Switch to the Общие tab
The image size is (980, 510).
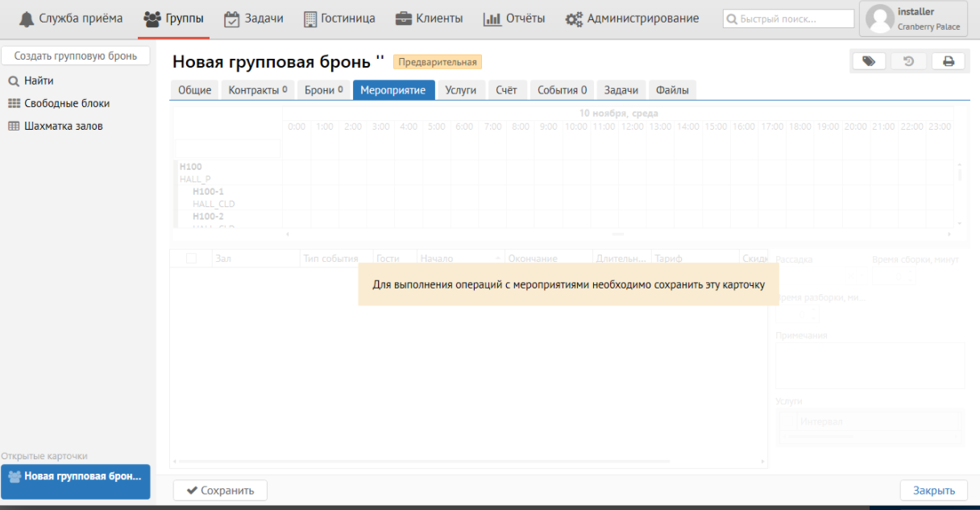pos(194,90)
